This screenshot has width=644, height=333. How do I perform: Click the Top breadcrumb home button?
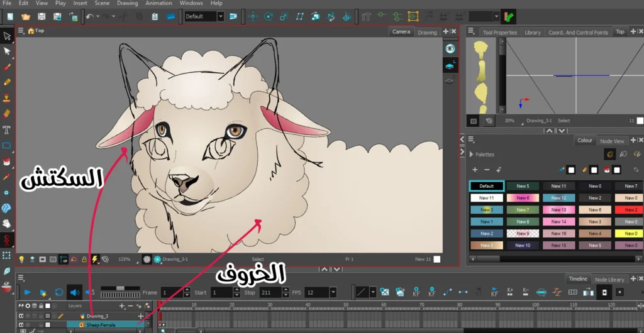pos(31,30)
